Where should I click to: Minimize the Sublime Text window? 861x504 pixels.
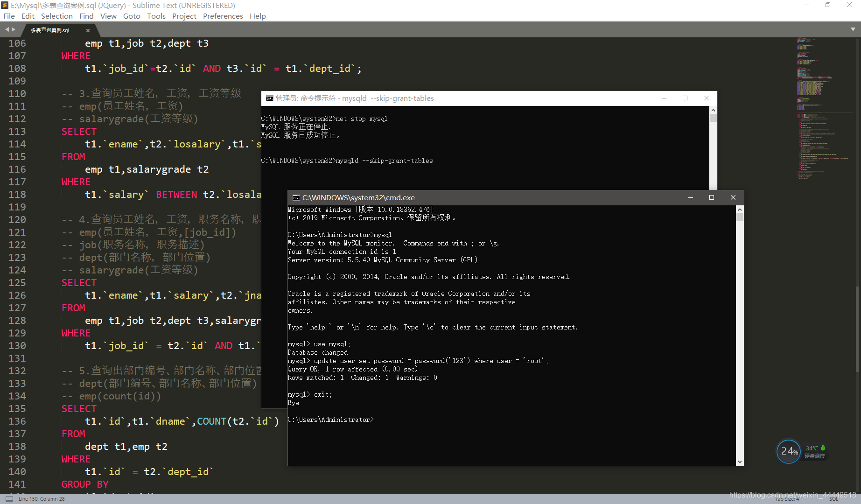coord(806,5)
